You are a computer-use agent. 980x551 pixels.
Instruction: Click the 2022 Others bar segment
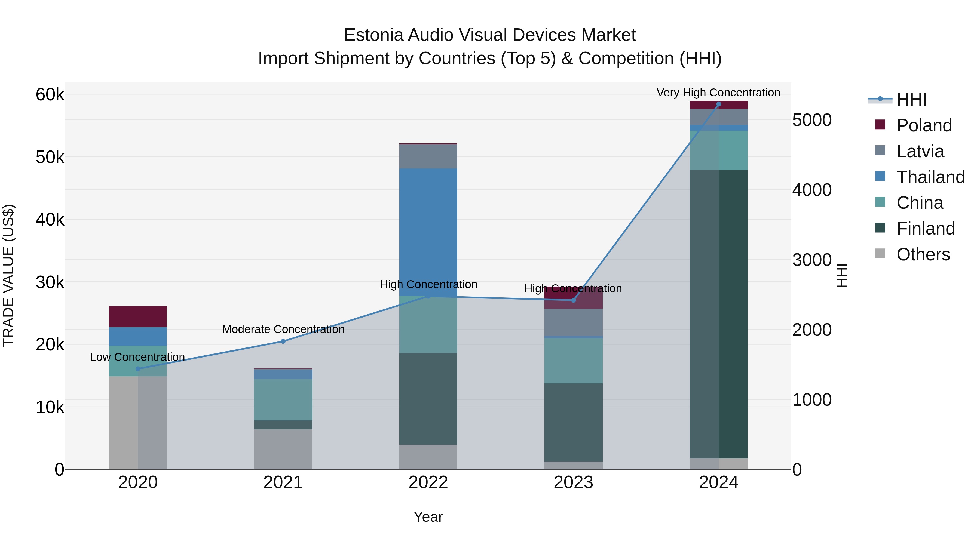click(428, 457)
